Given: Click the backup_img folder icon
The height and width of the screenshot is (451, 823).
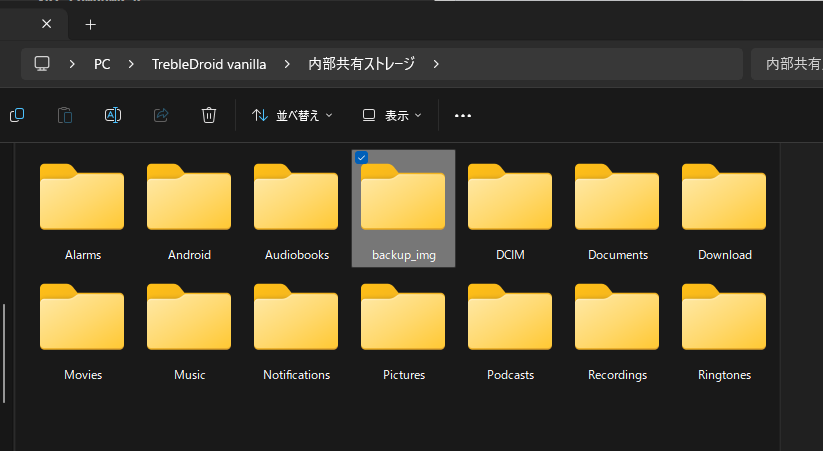Looking at the screenshot, I should click(403, 197).
